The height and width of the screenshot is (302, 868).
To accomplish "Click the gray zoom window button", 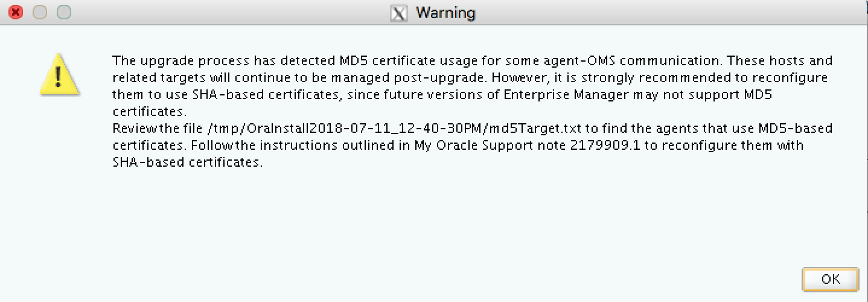I will [x=63, y=12].
